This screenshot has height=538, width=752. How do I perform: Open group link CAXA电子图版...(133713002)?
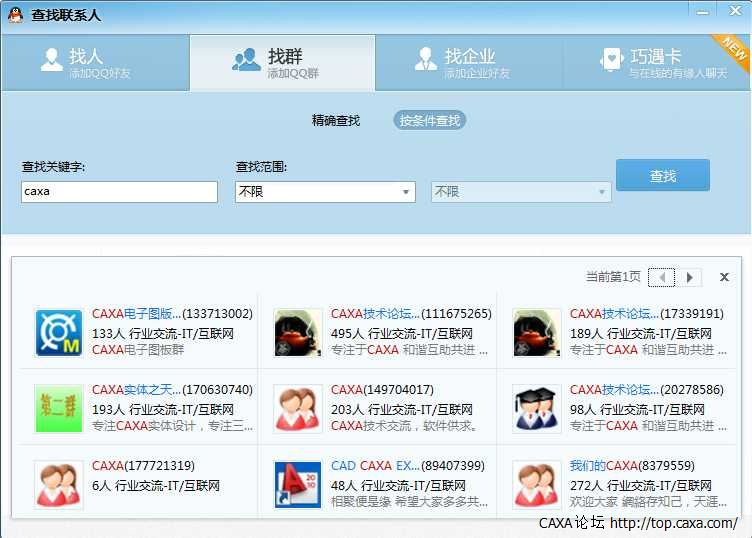172,314
